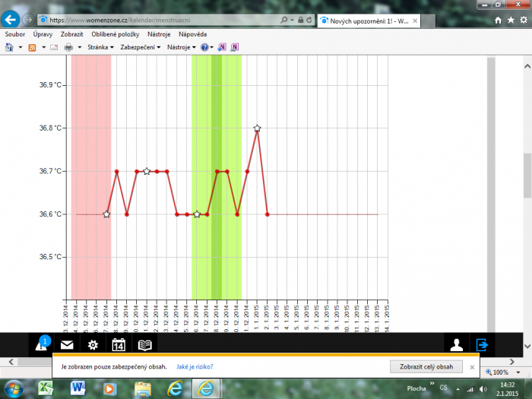Click the Zobrazit celý obsah button
The width and height of the screenshot is (532, 399).
[x=426, y=366]
